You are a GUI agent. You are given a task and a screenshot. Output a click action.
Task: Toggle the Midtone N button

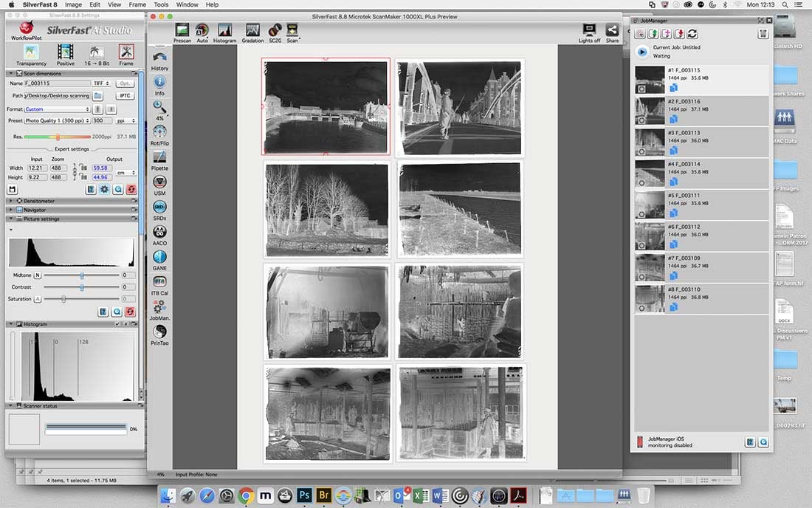(38, 275)
